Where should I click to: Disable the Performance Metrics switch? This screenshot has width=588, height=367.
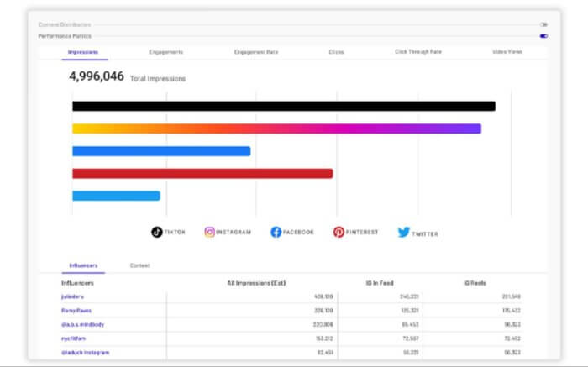[x=543, y=36]
